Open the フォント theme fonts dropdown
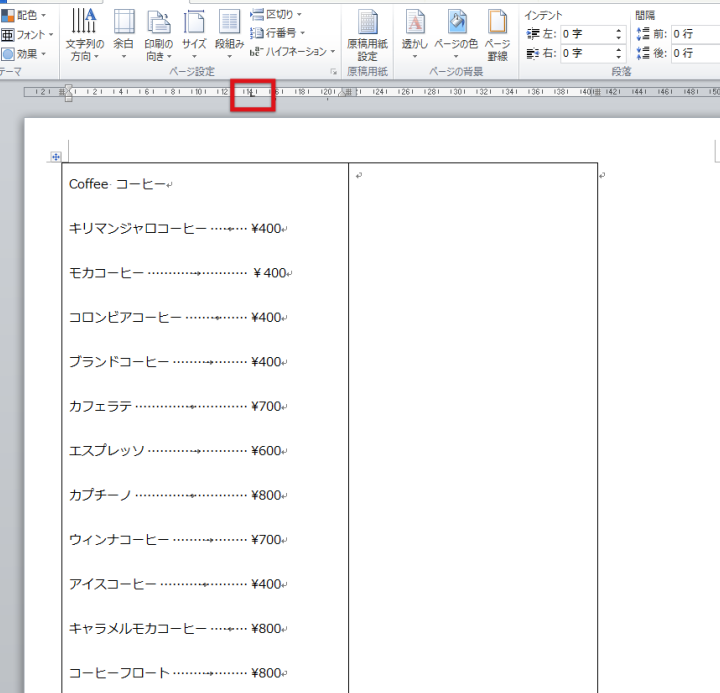 28,35
